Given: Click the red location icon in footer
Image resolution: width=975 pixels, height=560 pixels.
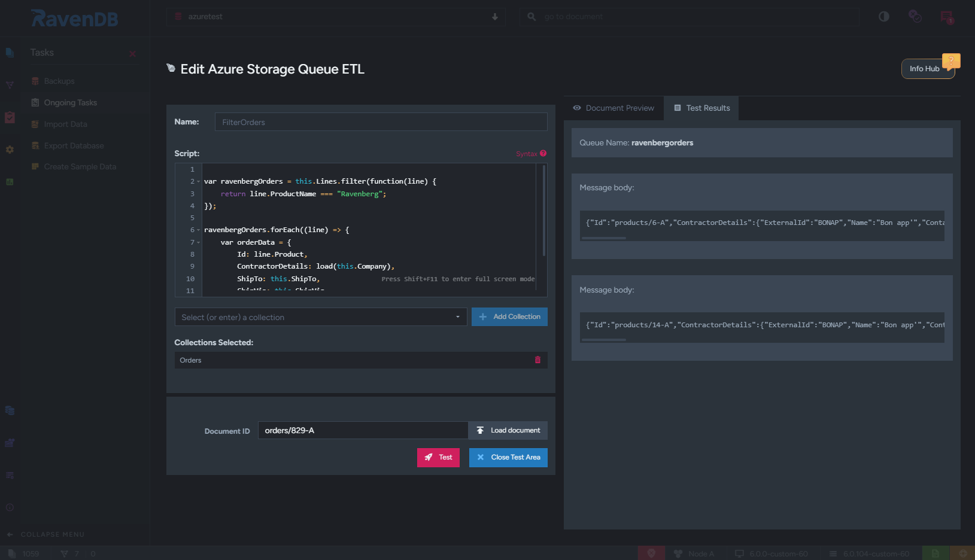Looking at the screenshot, I should [651, 553].
